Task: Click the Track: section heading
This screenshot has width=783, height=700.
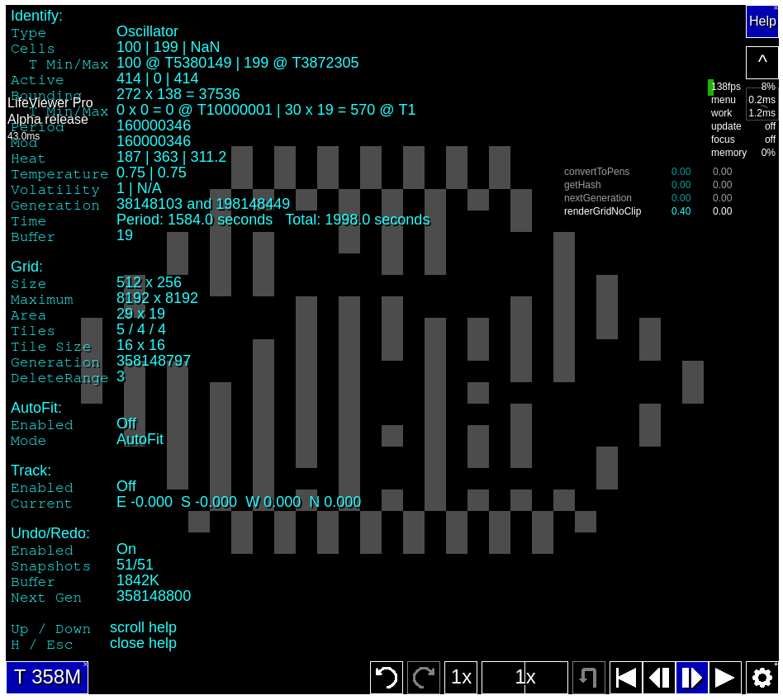Action: [x=31, y=471]
